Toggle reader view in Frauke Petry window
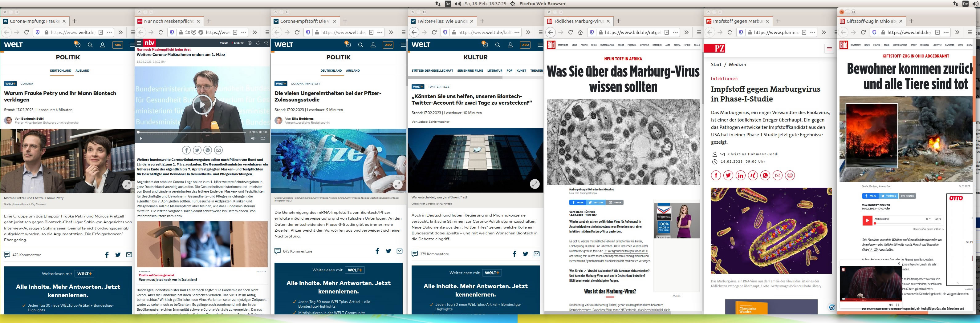 point(101,32)
